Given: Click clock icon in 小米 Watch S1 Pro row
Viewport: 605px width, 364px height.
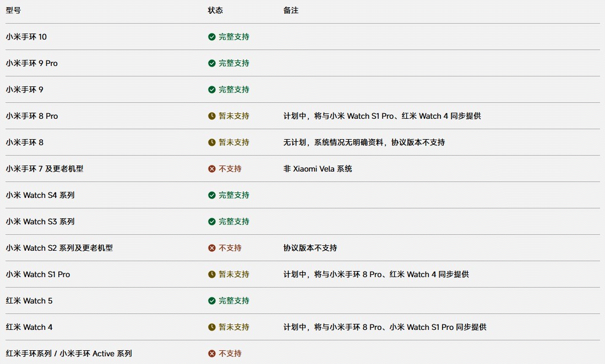Looking at the screenshot, I should click(212, 274).
